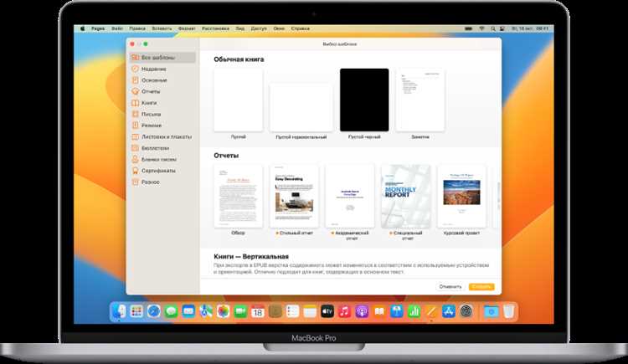Open the Файл menu
The height and width of the screenshot is (364, 628).
117,28
